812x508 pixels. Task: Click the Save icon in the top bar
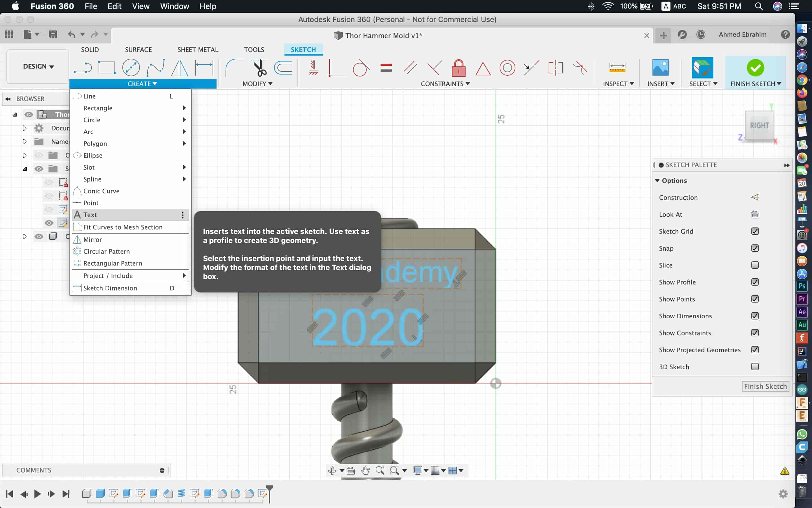(x=53, y=34)
